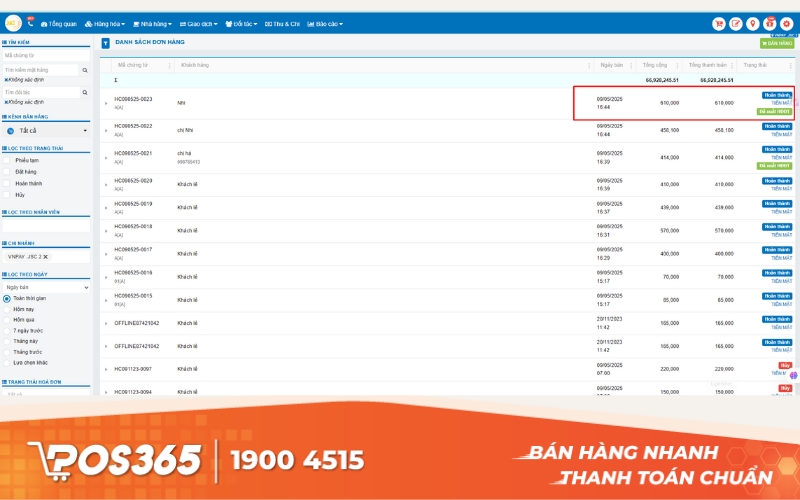The height and width of the screenshot is (500, 800).
Task: Open the Đối tác menu
Action: coord(241,24)
